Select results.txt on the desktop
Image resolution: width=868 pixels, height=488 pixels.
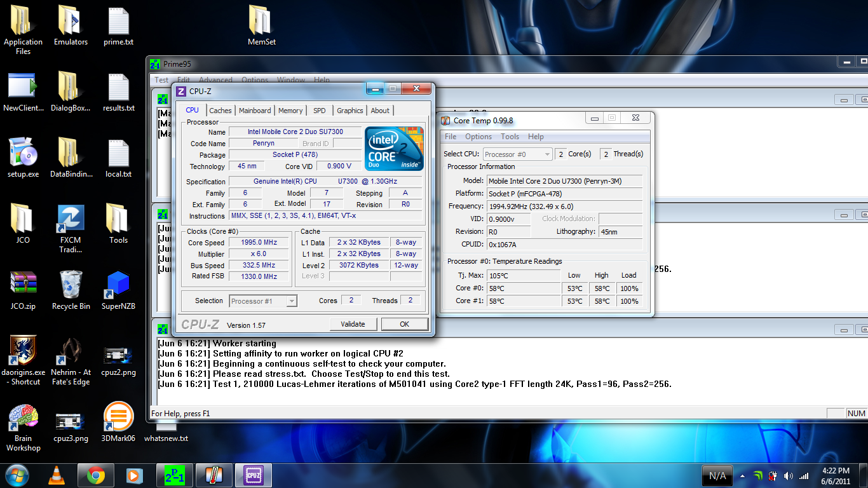[119, 91]
